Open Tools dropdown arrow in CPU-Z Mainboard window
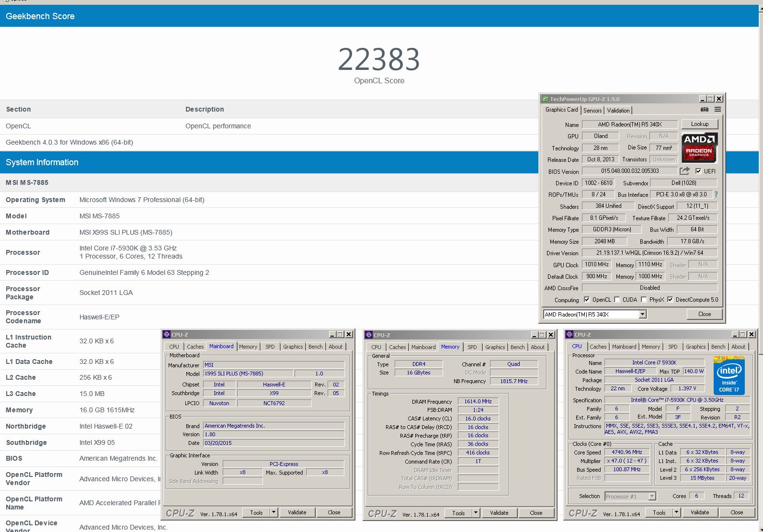The height and width of the screenshot is (532, 763). tap(273, 512)
